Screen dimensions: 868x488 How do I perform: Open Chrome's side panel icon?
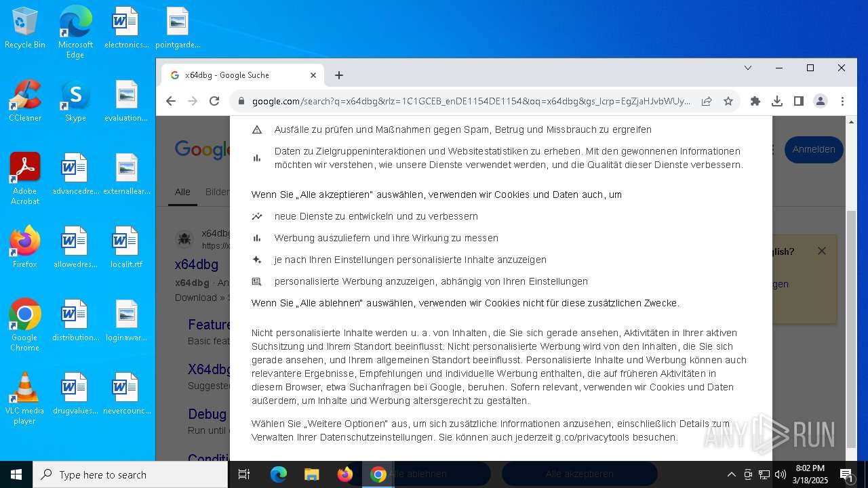click(799, 101)
